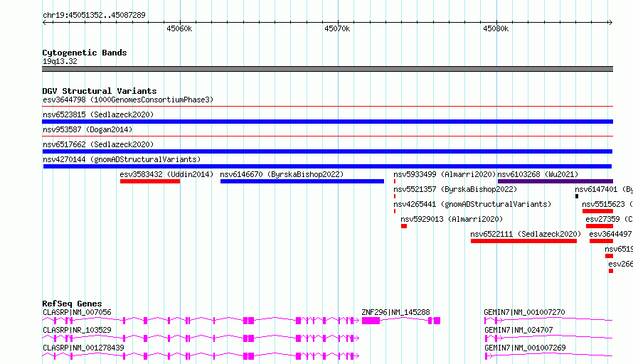The height and width of the screenshot is (364, 633).
Task: Open nsv6523815 (Sedlazeck2020) variant label
Action: click(x=98, y=114)
